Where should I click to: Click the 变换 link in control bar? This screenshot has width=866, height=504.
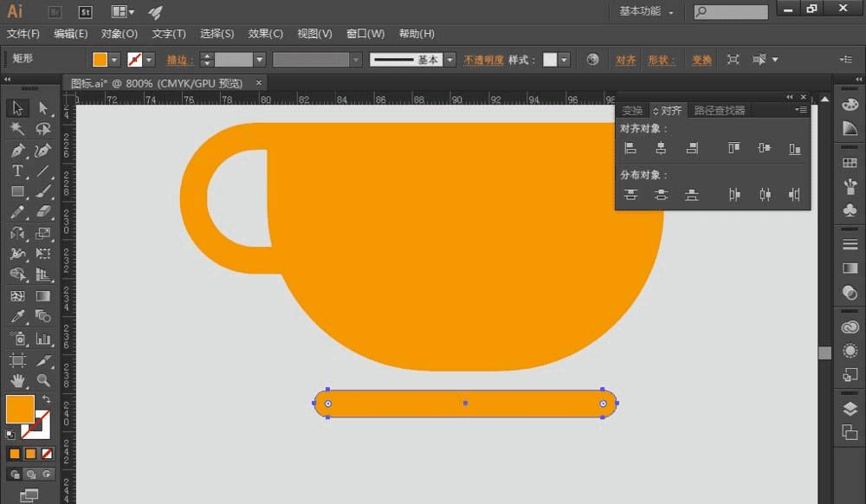(x=701, y=60)
